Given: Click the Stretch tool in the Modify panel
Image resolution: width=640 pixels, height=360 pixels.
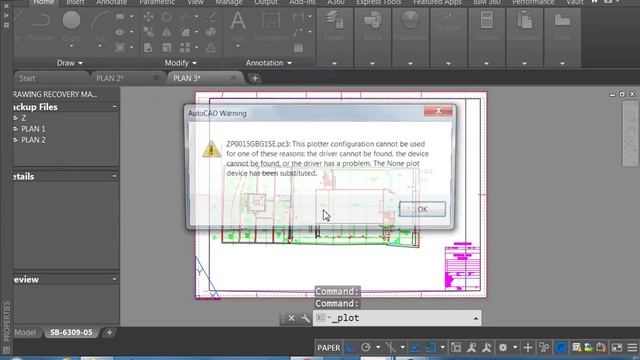Looking at the screenshot, I should (148, 47).
